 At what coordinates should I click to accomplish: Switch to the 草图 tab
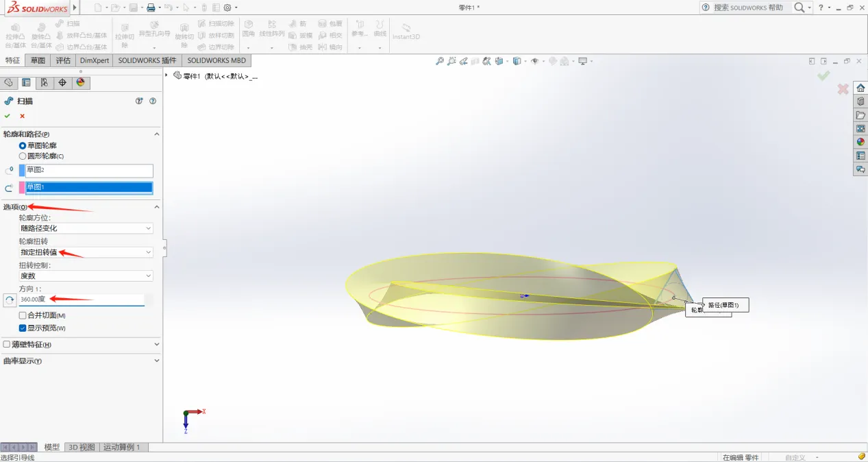[38, 60]
